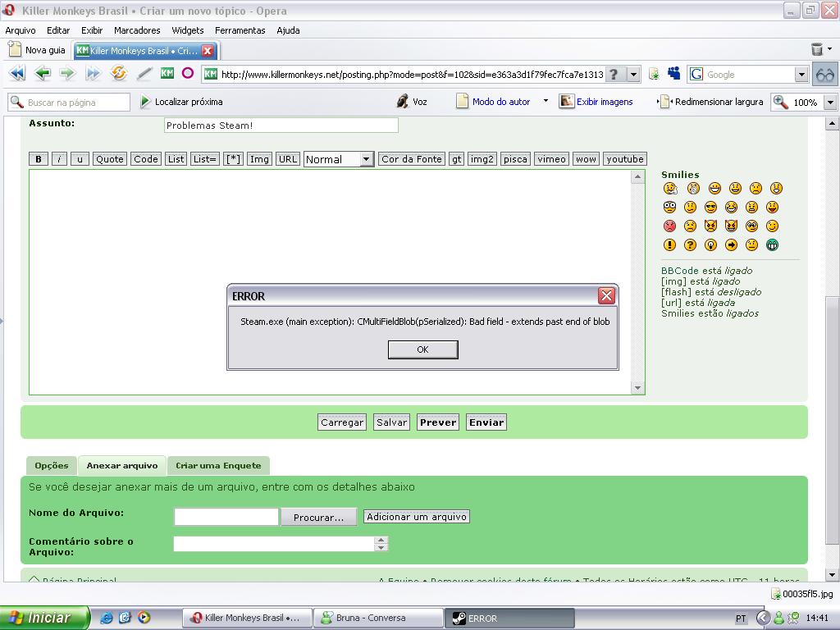Click the reload page toolbar icon

tap(119, 74)
